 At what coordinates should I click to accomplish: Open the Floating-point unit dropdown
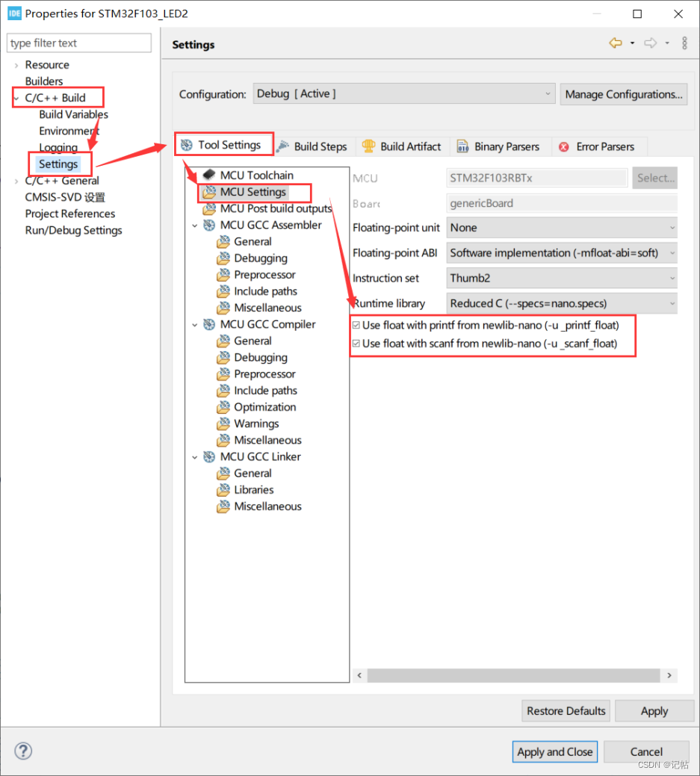[561, 228]
